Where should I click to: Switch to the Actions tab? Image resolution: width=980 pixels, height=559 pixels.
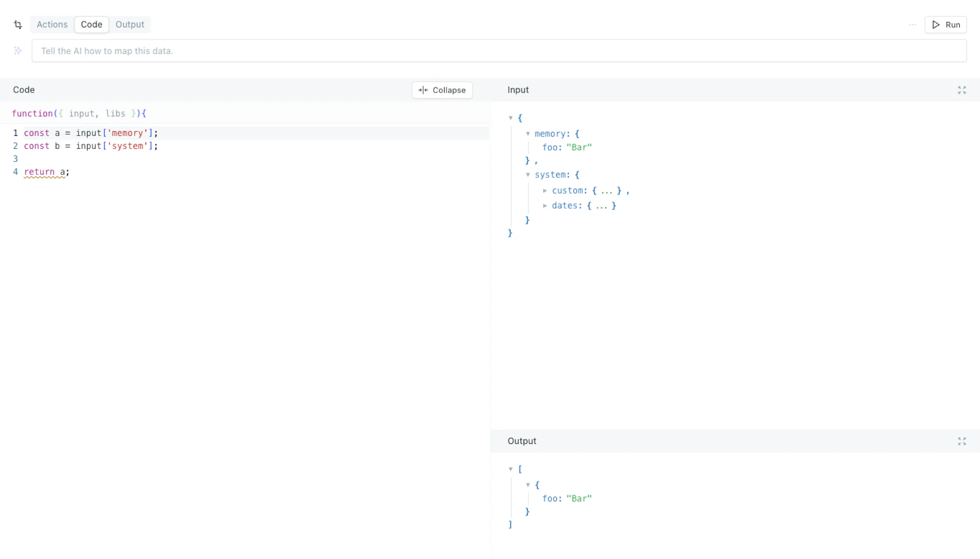(52, 24)
